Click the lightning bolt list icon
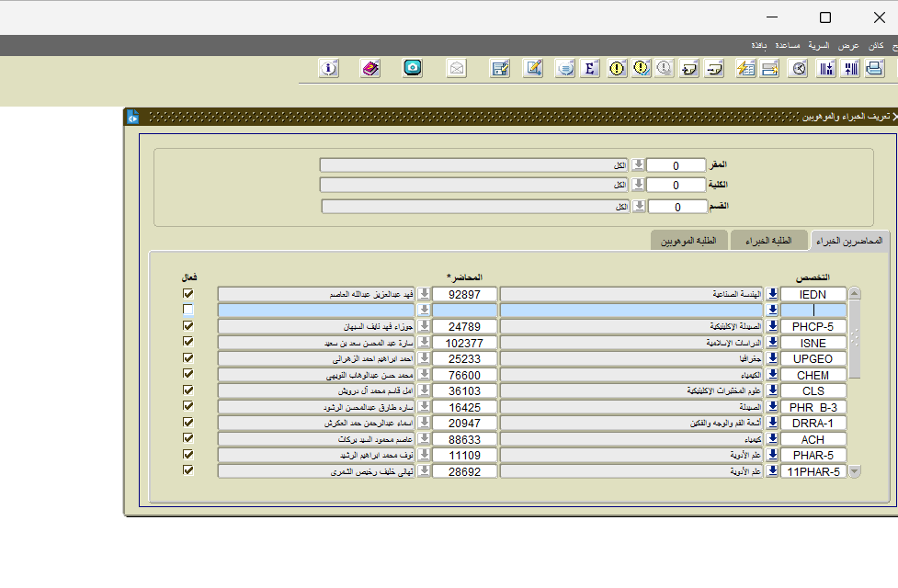The height and width of the screenshot is (588, 898). coord(745,68)
